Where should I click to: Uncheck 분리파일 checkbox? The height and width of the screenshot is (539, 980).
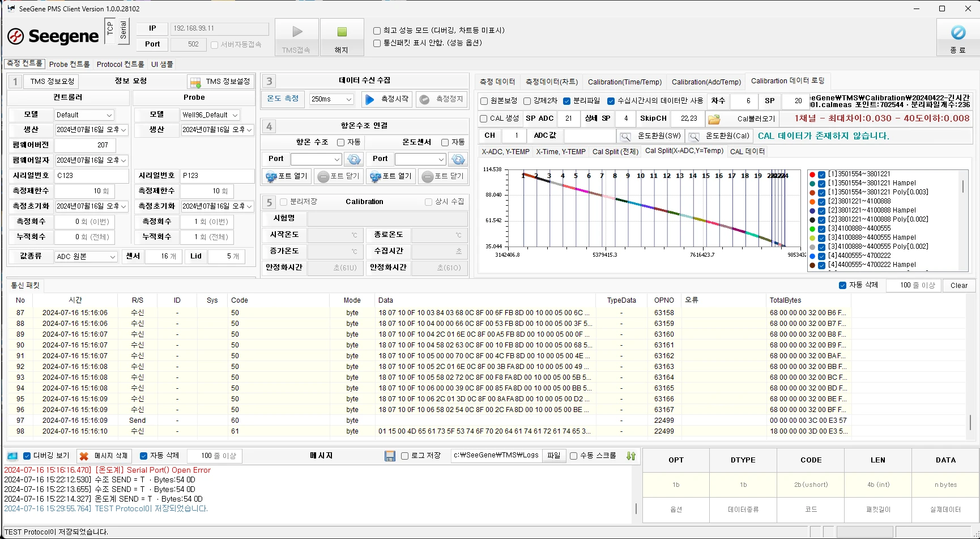pyautogui.click(x=566, y=101)
